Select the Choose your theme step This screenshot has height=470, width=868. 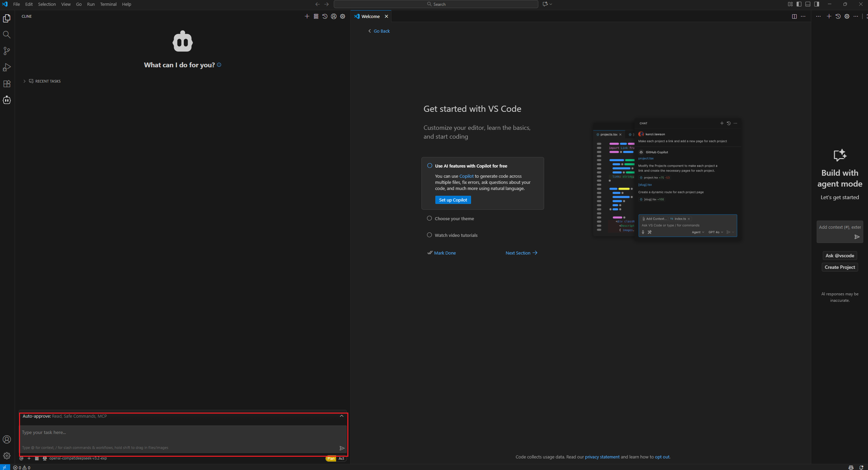(454, 219)
